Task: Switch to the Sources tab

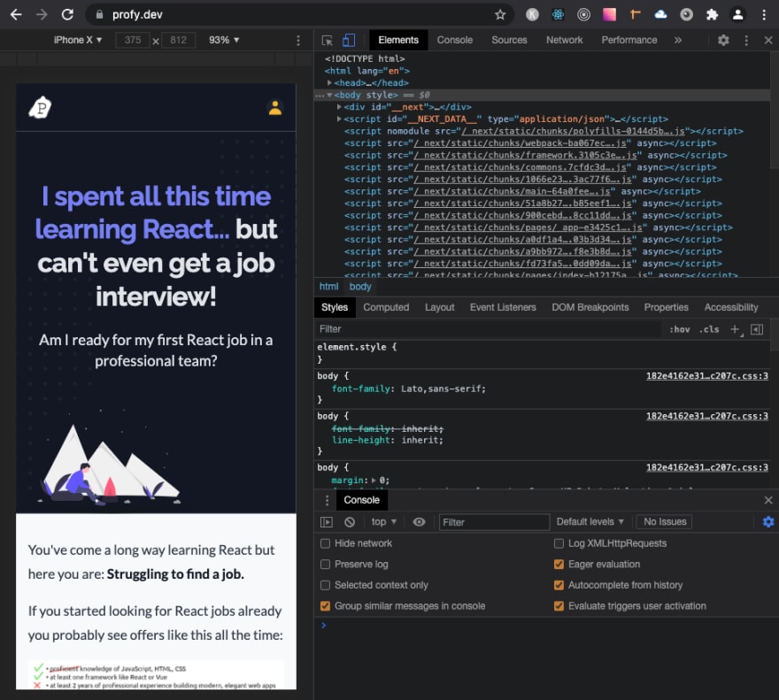Action: (509, 40)
